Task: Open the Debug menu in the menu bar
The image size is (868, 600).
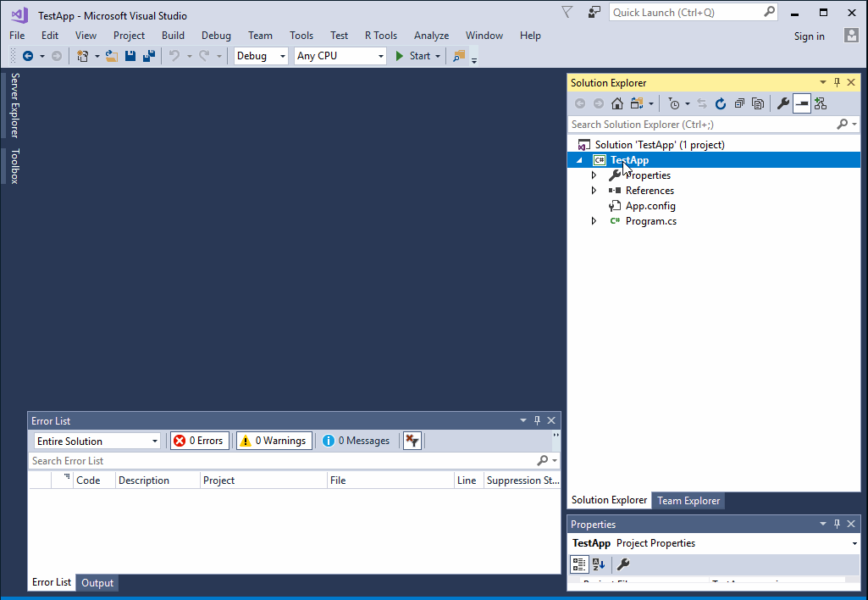Action: click(x=216, y=36)
